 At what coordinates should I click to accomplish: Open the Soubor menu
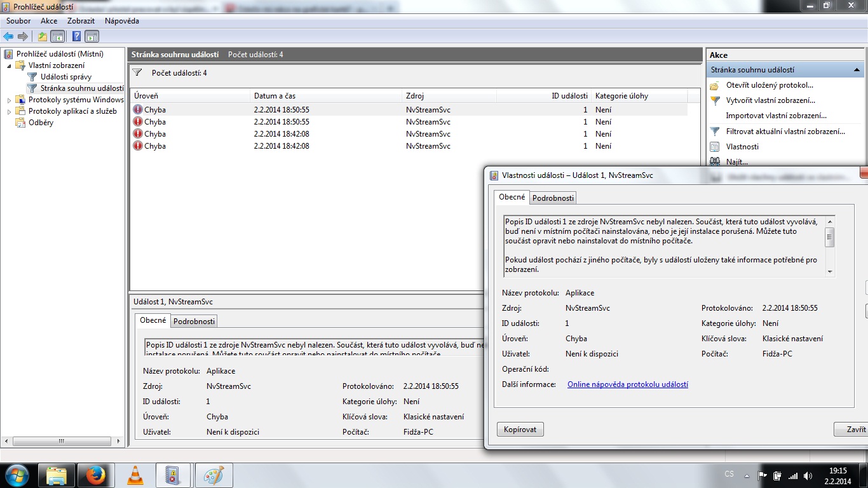[18, 21]
